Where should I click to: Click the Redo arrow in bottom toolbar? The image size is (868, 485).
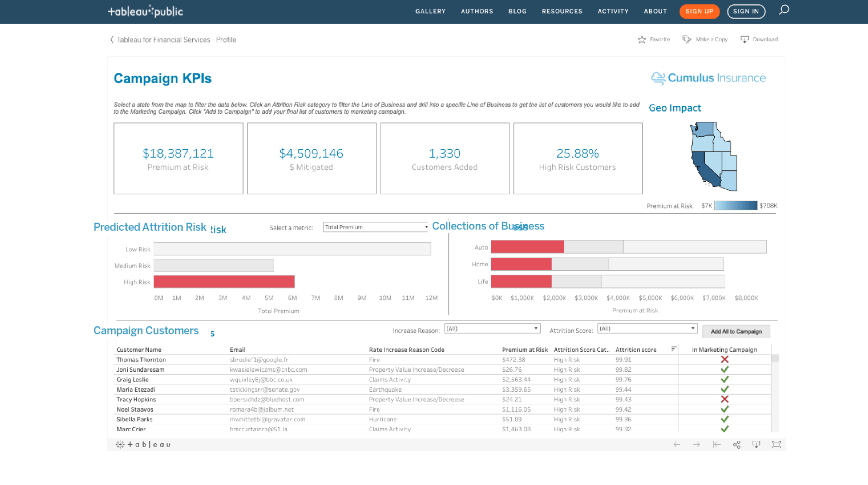point(697,445)
